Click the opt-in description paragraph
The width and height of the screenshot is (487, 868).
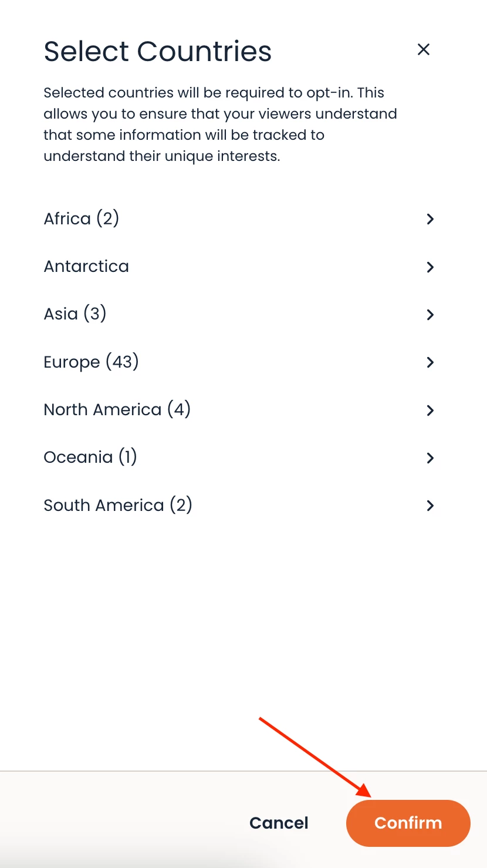pyautogui.click(x=220, y=125)
